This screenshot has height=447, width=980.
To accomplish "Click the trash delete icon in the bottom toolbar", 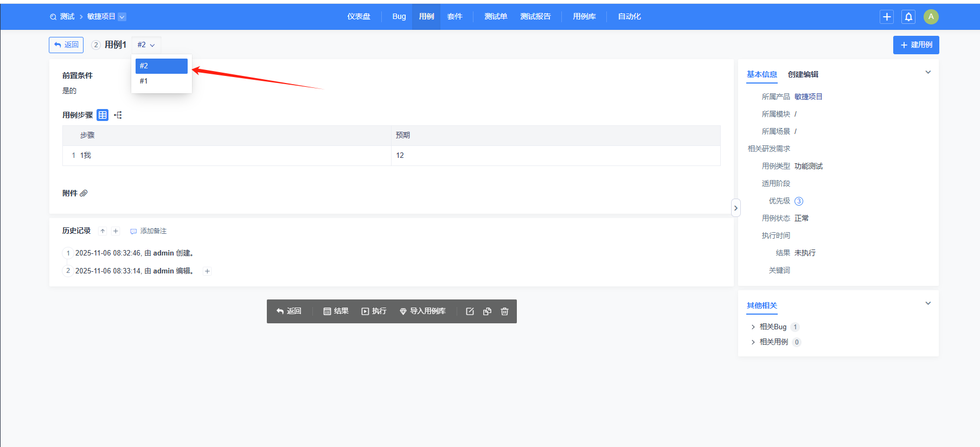I will (x=505, y=311).
